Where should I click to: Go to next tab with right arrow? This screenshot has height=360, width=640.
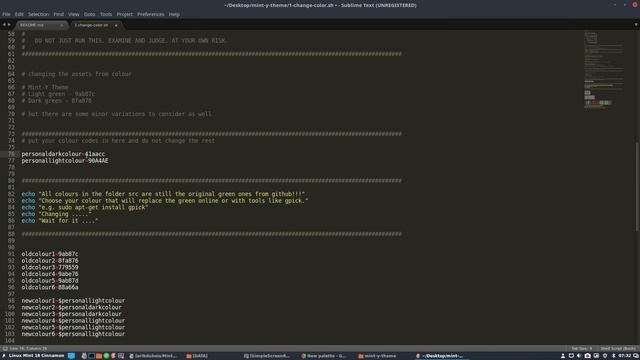(x=9, y=25)
